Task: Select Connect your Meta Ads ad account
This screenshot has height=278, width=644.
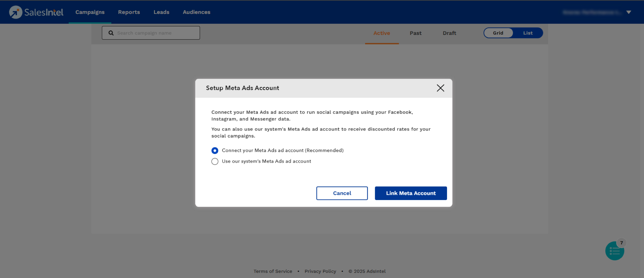Action: [x=215, y=151]
